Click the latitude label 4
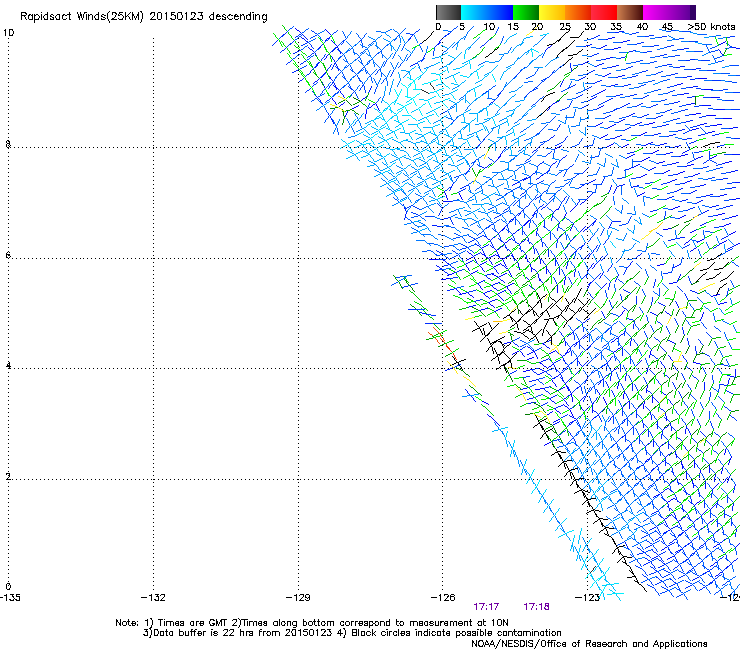740x650 pixels. [8, 366]
